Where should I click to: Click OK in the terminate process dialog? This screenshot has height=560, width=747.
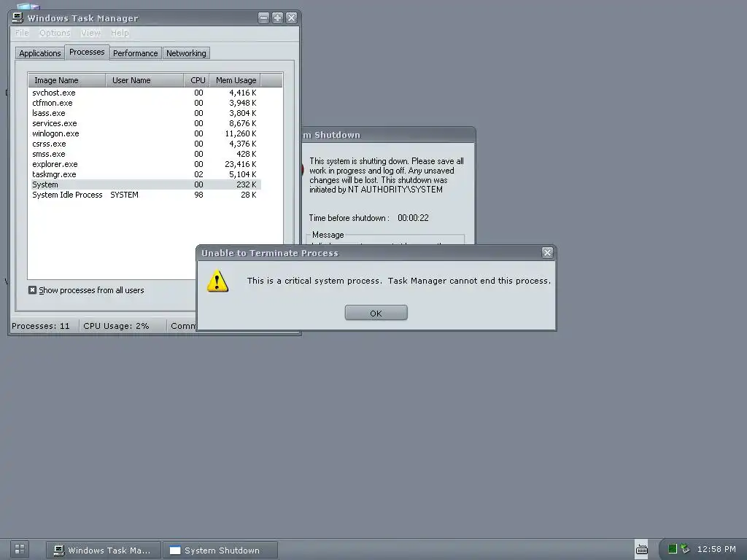click(x=376, y=313)
